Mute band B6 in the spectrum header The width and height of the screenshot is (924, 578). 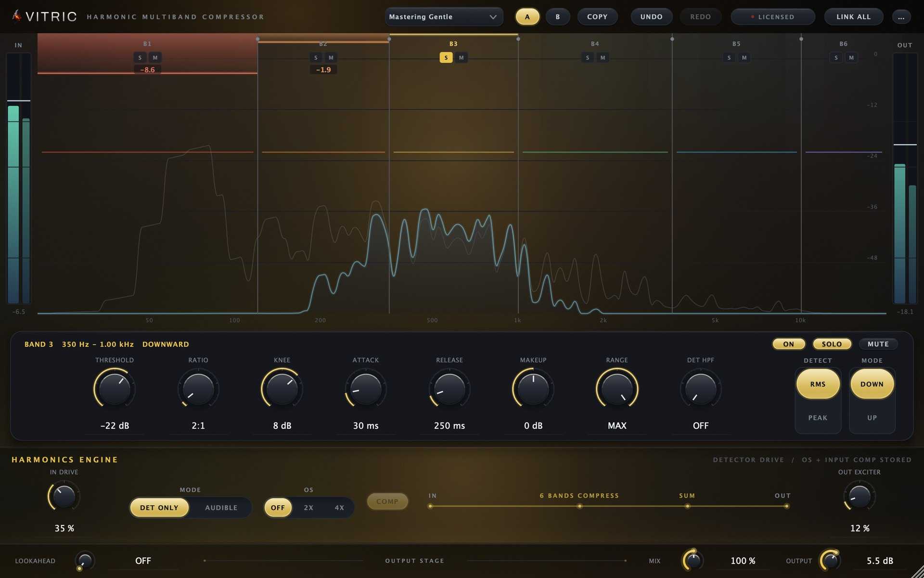[x=851, y=58]
